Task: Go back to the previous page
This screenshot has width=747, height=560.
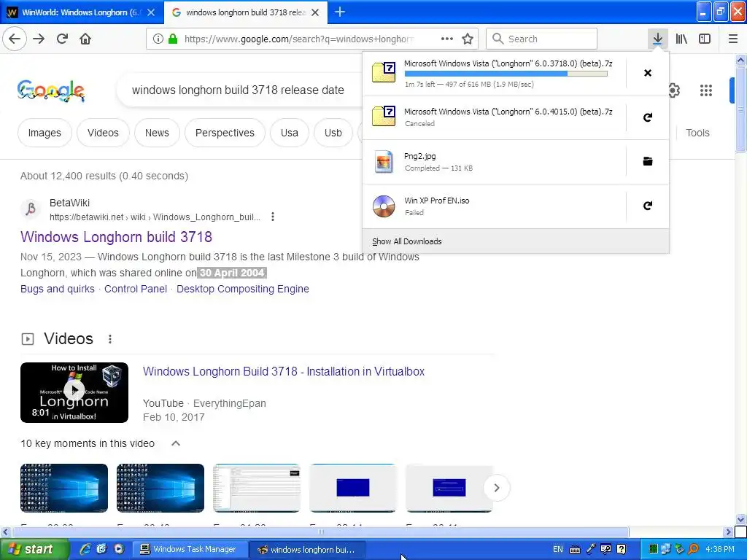Action: coord(15,39)
